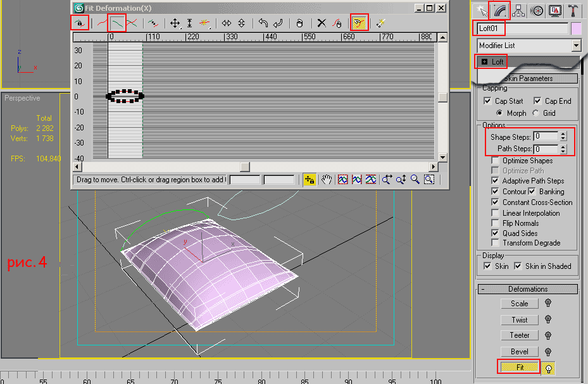Click Get Shape icon in toolbar

[x=360, y=23]
